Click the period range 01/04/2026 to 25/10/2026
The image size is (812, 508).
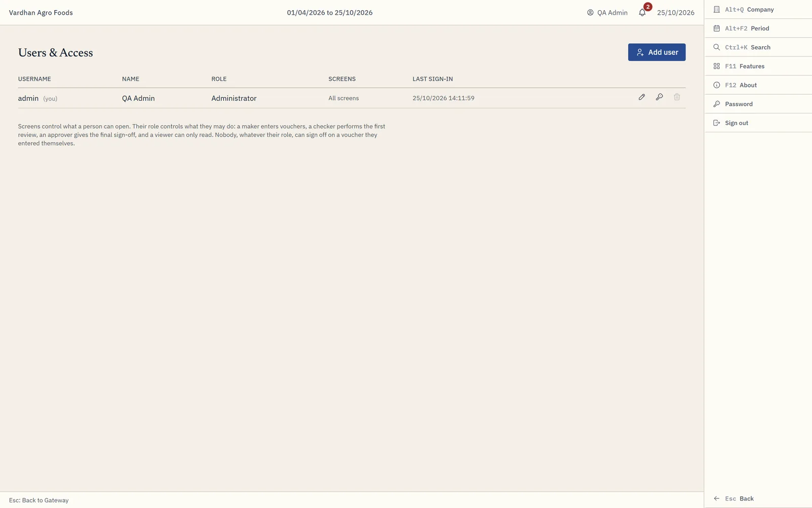pos(330,13)
